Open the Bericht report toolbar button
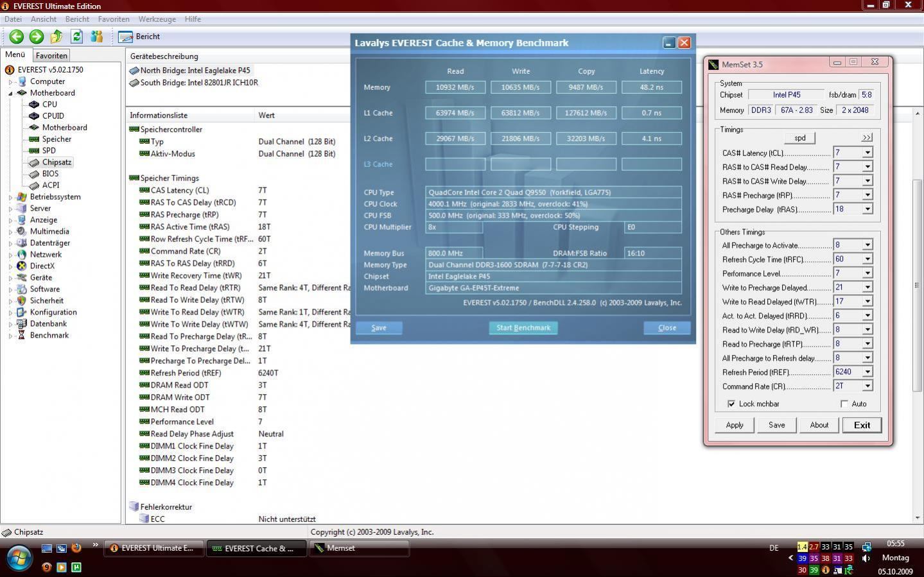 (139, 37)
